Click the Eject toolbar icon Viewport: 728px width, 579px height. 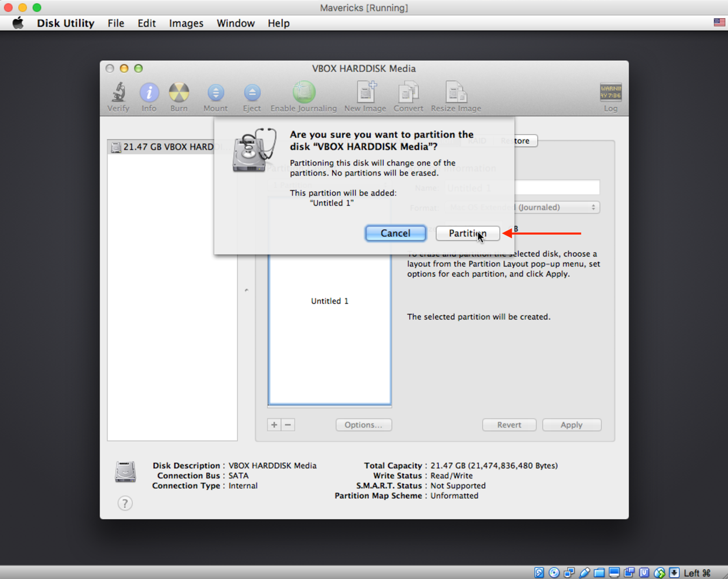pos(252,93)
